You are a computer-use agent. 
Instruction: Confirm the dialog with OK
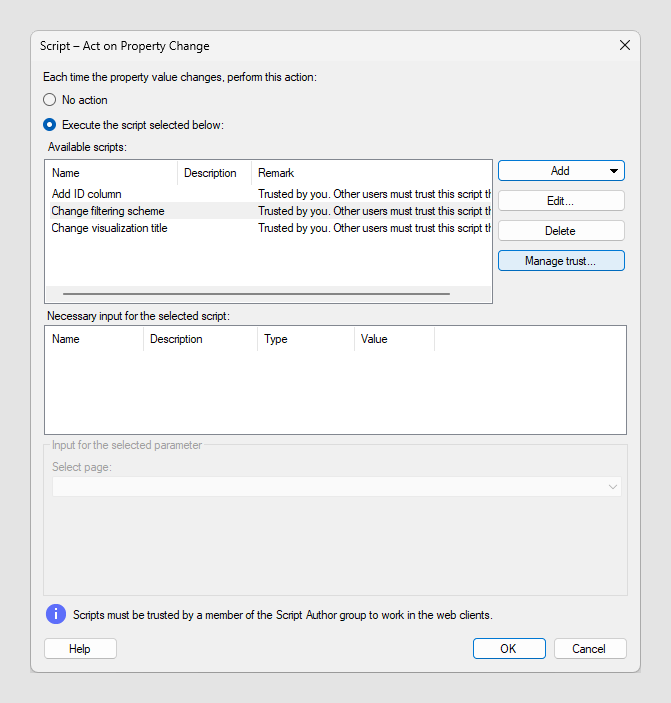[x=509, y=649]
